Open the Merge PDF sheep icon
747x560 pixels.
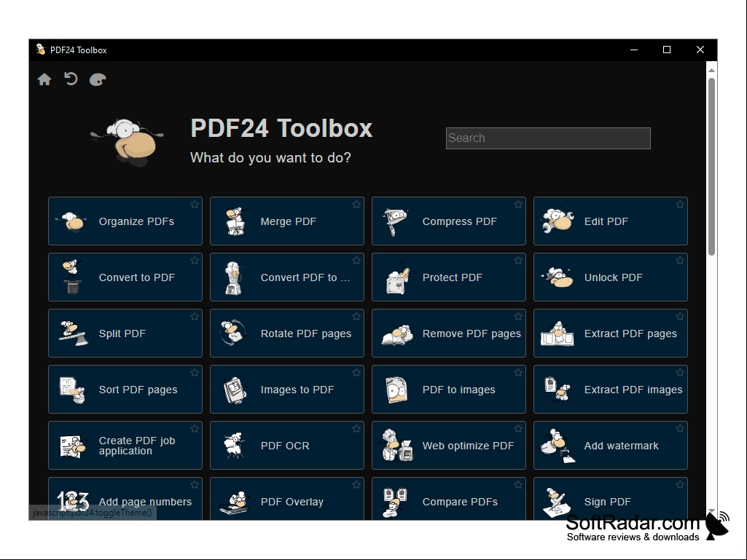[235, 221]
